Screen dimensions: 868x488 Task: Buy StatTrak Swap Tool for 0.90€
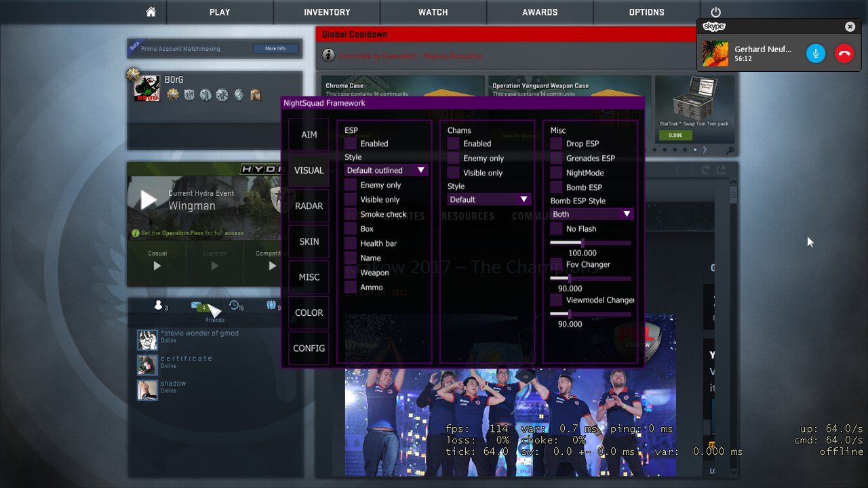(x=675, y=135)
